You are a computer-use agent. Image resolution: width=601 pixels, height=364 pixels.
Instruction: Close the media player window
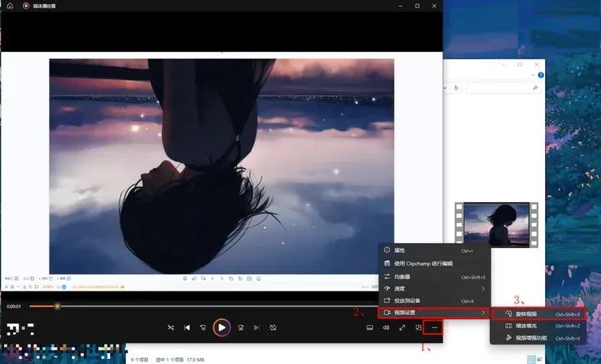[434, 6]
